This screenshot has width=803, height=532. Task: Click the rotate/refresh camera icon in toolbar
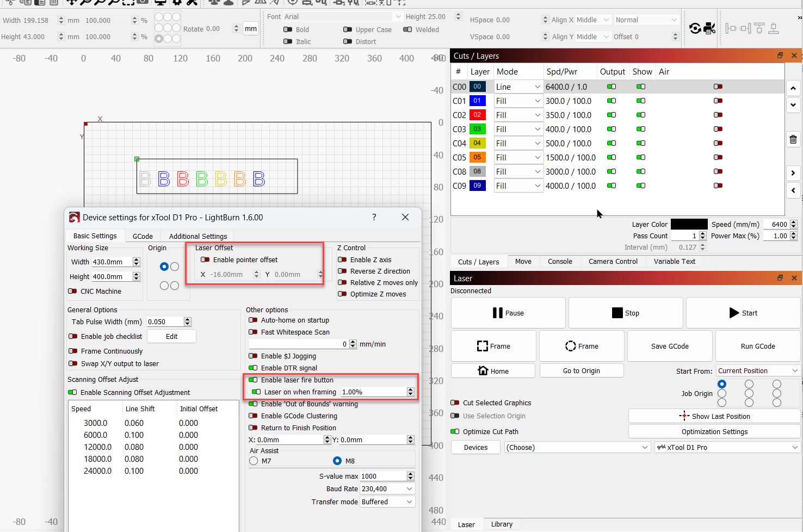point(695,28)
